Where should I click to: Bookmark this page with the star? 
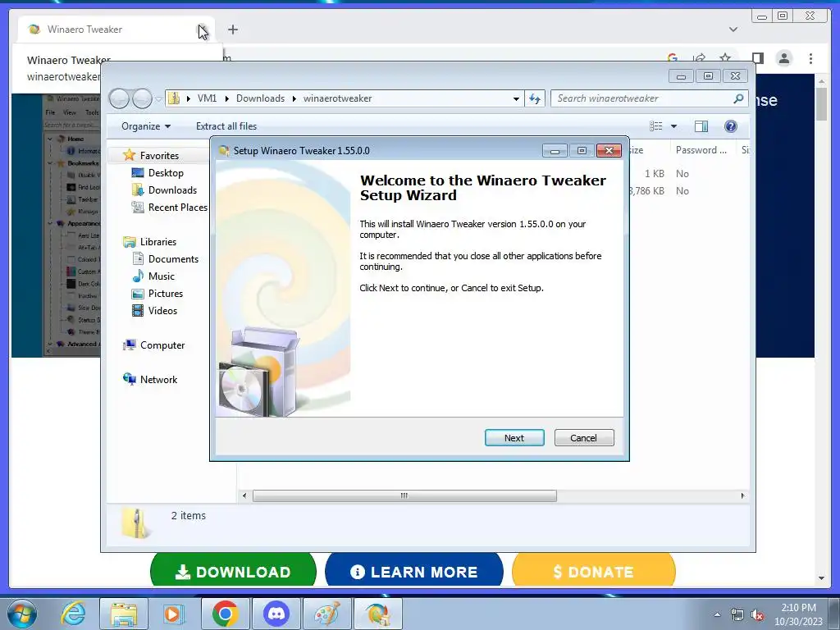(x=725, y=58)
